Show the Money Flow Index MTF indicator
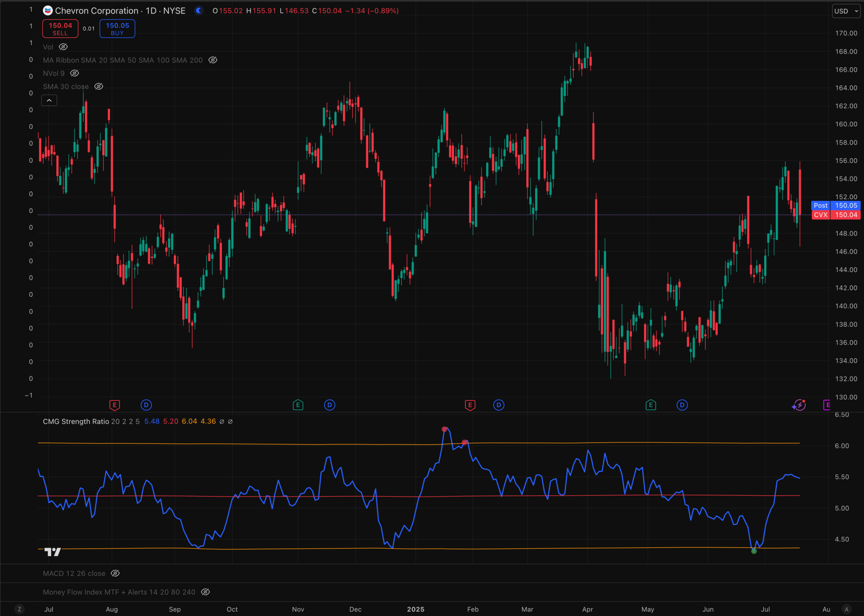The width and height of the screenshot is (864, 616). click(x=205, y=592)
